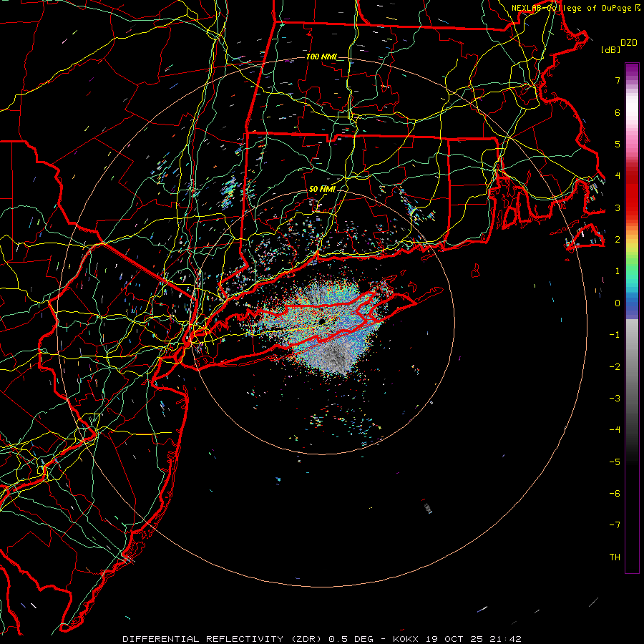Click the black radar site dot on Long Island
This screenshot has width=644, height=644.
point(323,321)
